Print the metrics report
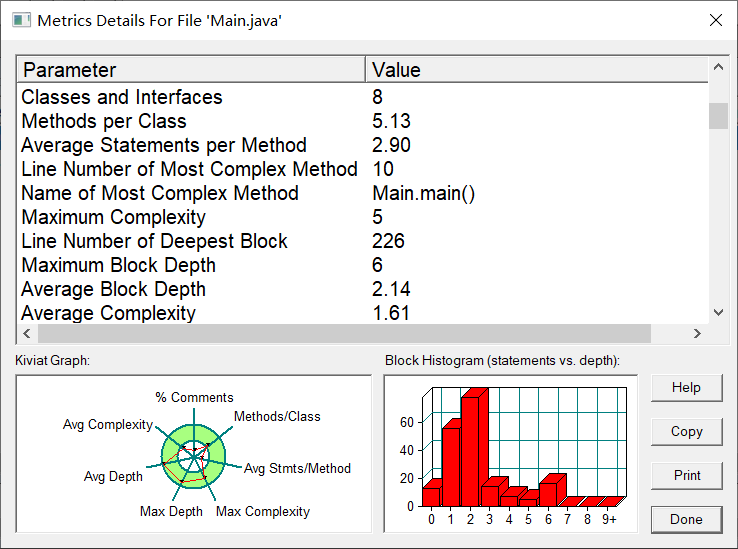The width and height of the screenshot is (738, 549). coord(686,476)
